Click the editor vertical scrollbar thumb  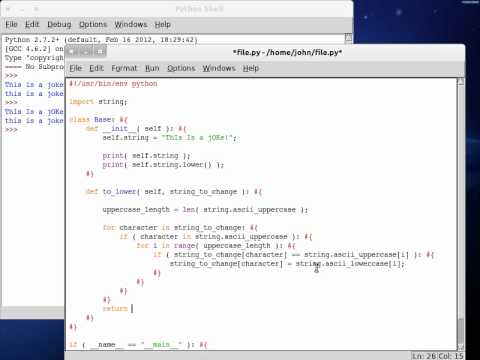pos(460,330)
